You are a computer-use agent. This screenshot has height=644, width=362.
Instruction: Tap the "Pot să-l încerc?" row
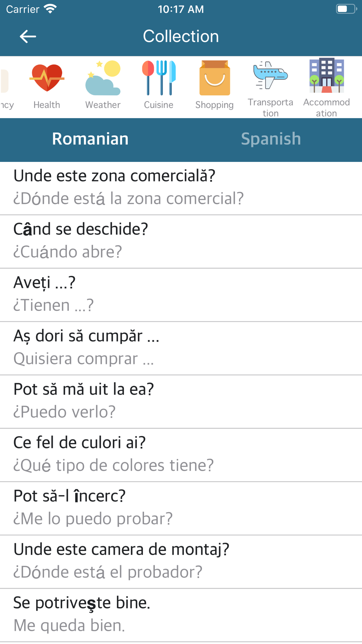181,507
